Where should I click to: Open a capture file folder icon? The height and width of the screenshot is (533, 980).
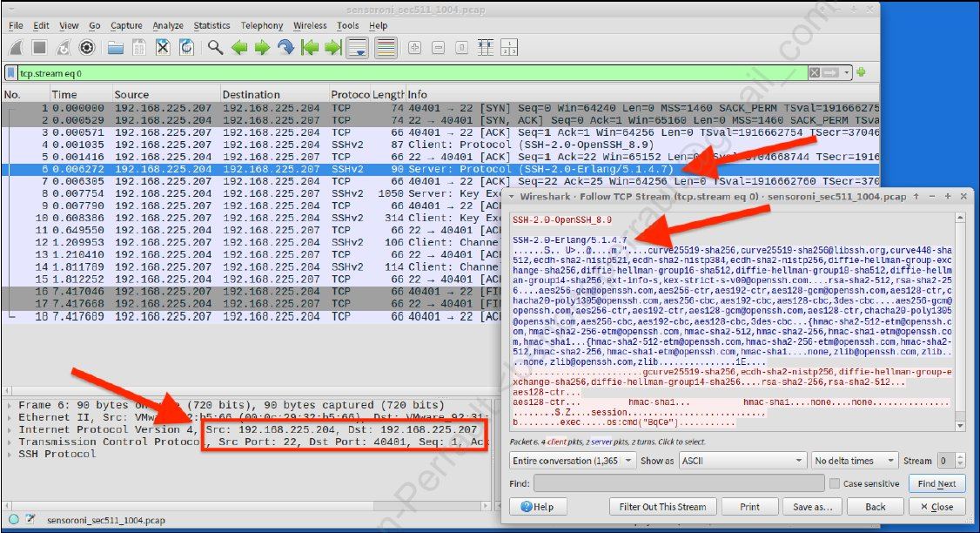[116, 48]
